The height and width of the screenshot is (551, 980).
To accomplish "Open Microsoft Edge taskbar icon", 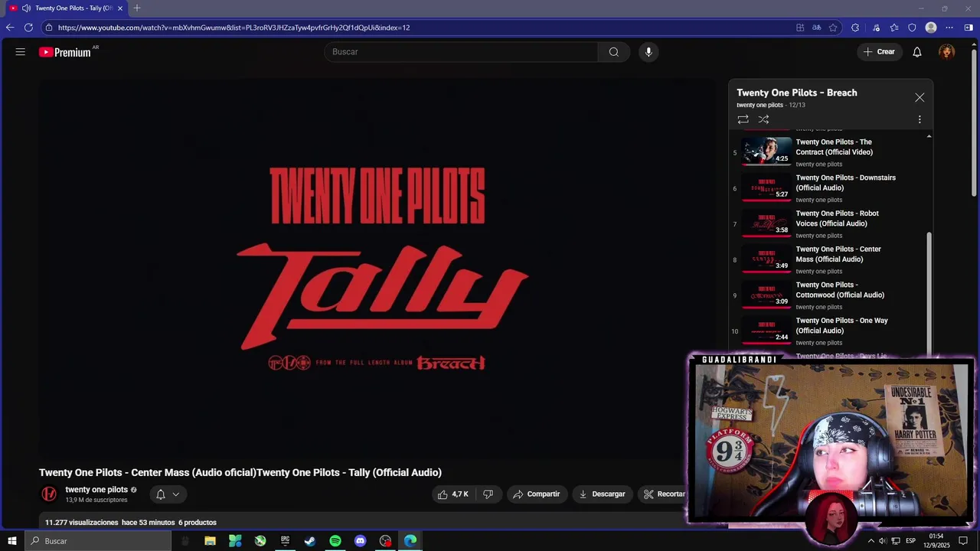I will point(410,541).
